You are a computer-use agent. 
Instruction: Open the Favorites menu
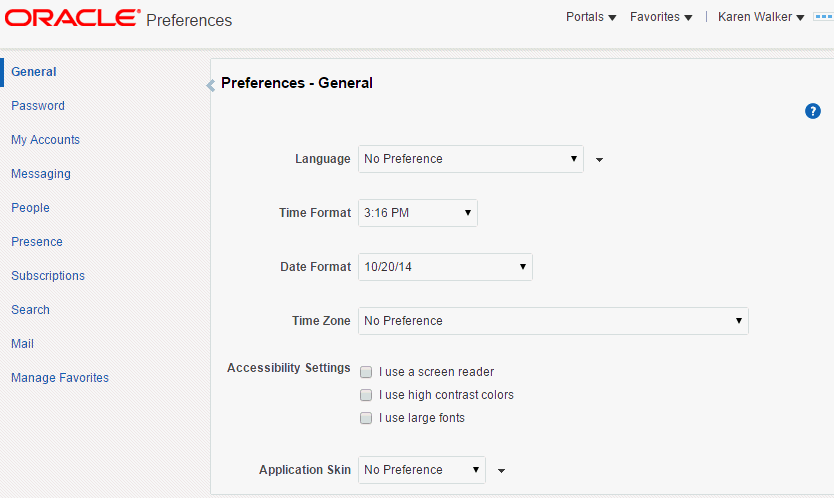click(x=660, y=17)
